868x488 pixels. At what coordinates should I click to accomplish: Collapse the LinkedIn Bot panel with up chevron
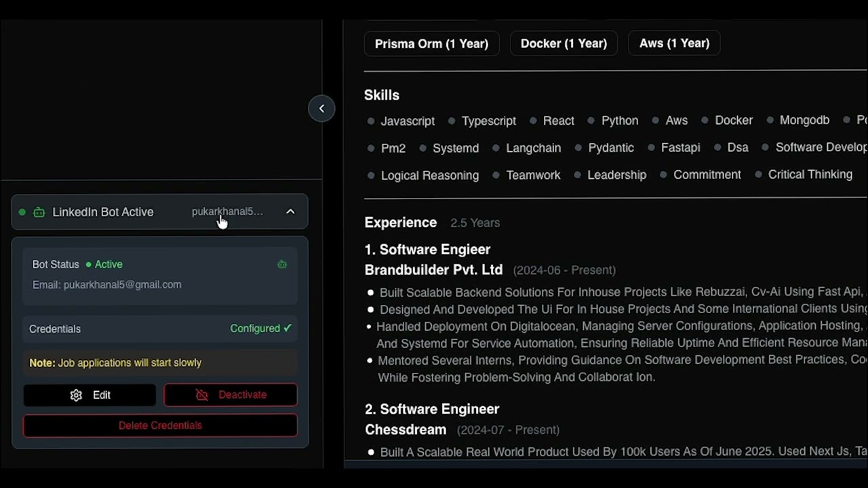[290, 211]
